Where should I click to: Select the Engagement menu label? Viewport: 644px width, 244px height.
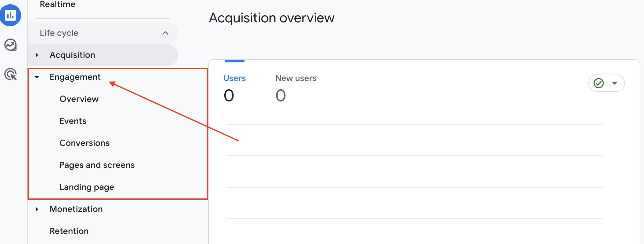click(x=75, y=77)
